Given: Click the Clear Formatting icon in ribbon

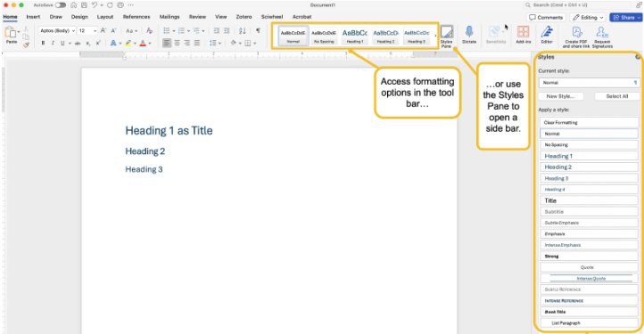Looking at the screenshot, I should click(150, 31).
